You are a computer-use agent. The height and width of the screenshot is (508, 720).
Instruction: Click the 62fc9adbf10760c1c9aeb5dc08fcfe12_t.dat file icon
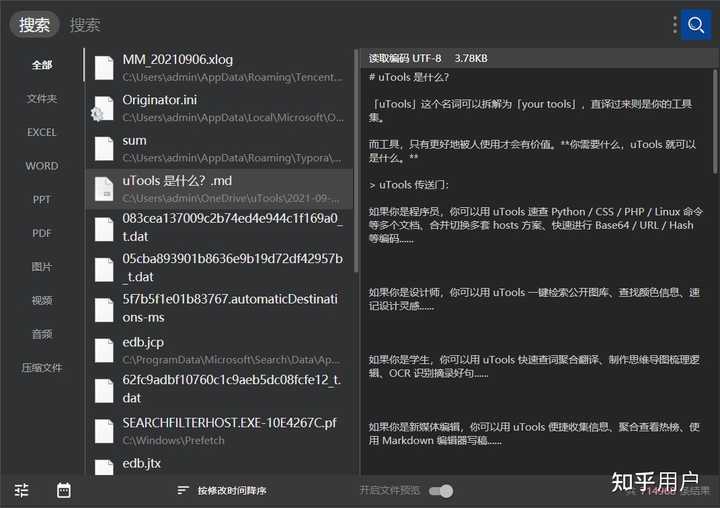(104, 390)
